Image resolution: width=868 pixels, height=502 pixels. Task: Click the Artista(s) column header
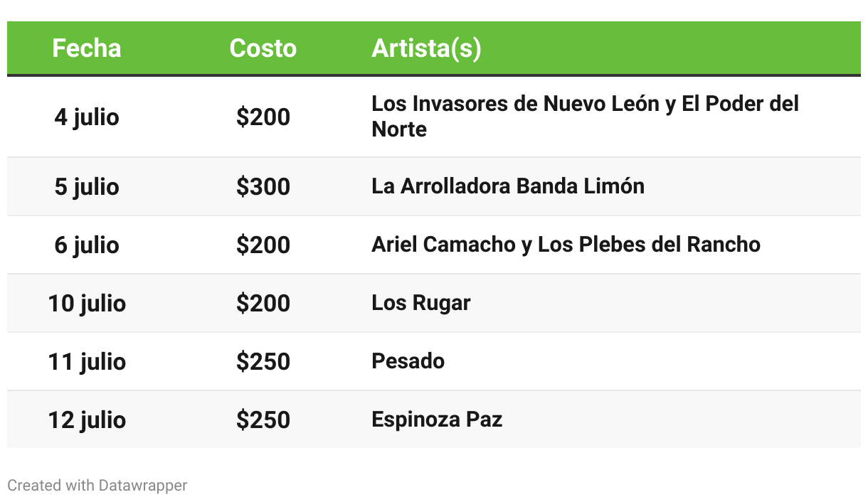pos(426,48)
